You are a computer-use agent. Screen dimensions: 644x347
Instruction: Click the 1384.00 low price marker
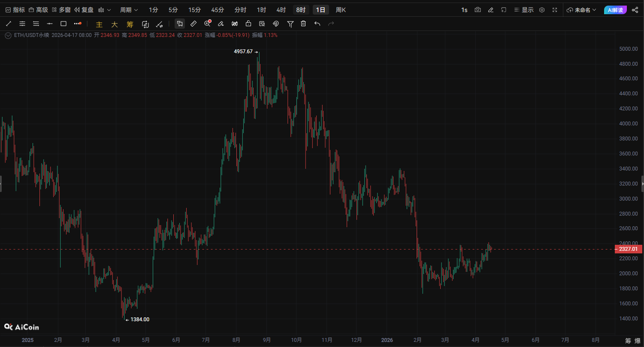pyautogui.click(x=140, y=319)
